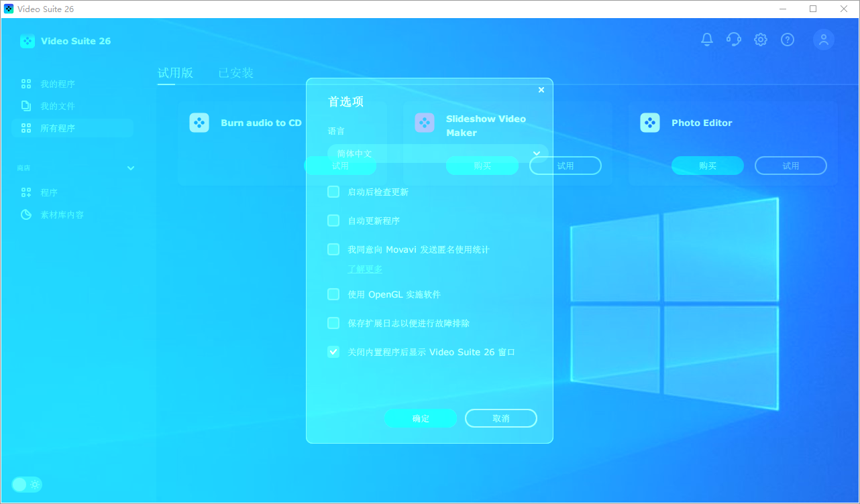Image resolution: width=860 pixels, height=504 pixels.
Task: Collapse the 商店 section chevron
Action: click(x=131, y=168)
